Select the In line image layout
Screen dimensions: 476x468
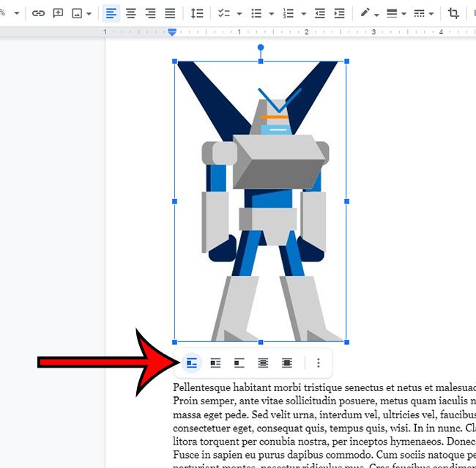point(192,363)
